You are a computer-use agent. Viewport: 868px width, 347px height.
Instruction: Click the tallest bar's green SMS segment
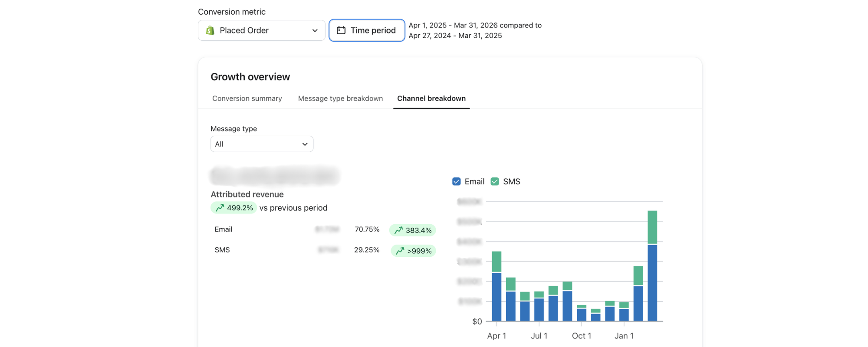click(652, 227)
